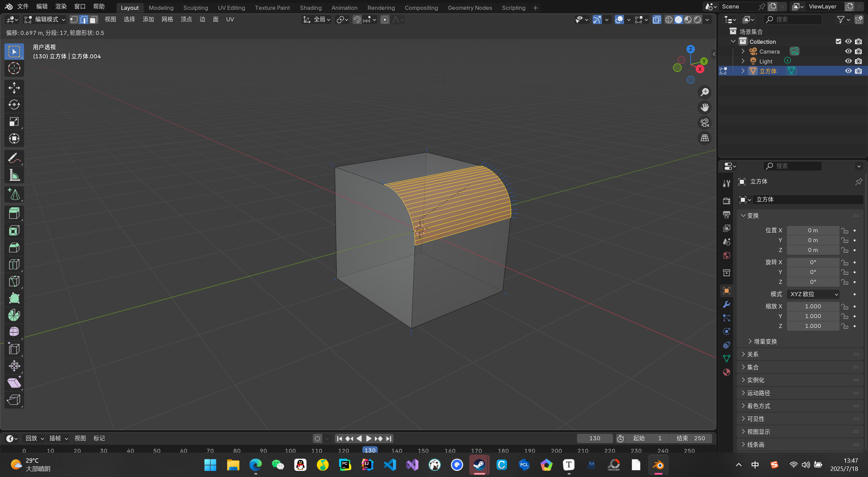Open the Modifiers wrench properties tab
Screen dimensions: 868x477
pyautogui.click(x=726, y=304)
